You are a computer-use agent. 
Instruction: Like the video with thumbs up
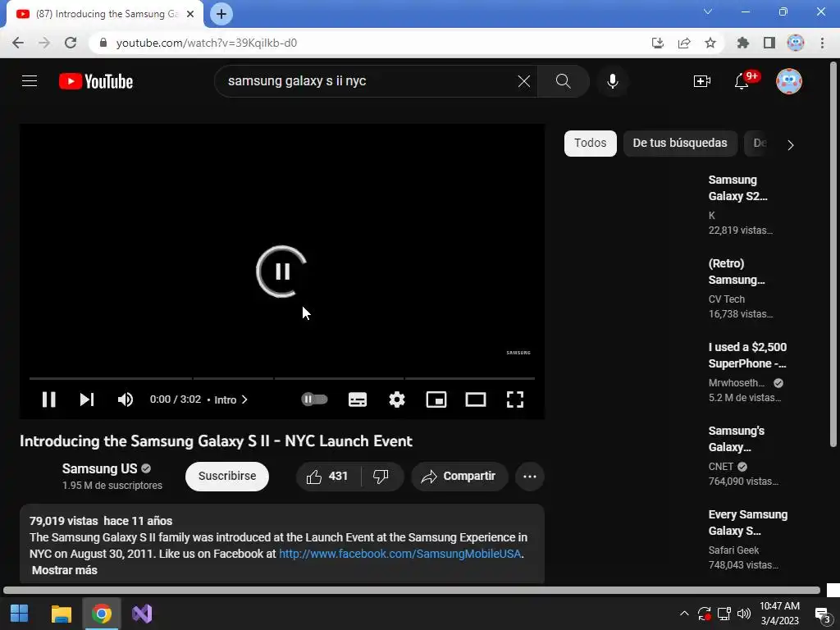tap(328, 477)
